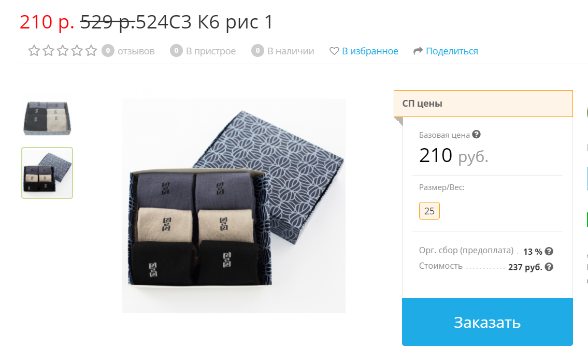Image resolution: width=588 pixels, height=364 pixels.
Task: Click the Заказать button
Action: (487, 322)
